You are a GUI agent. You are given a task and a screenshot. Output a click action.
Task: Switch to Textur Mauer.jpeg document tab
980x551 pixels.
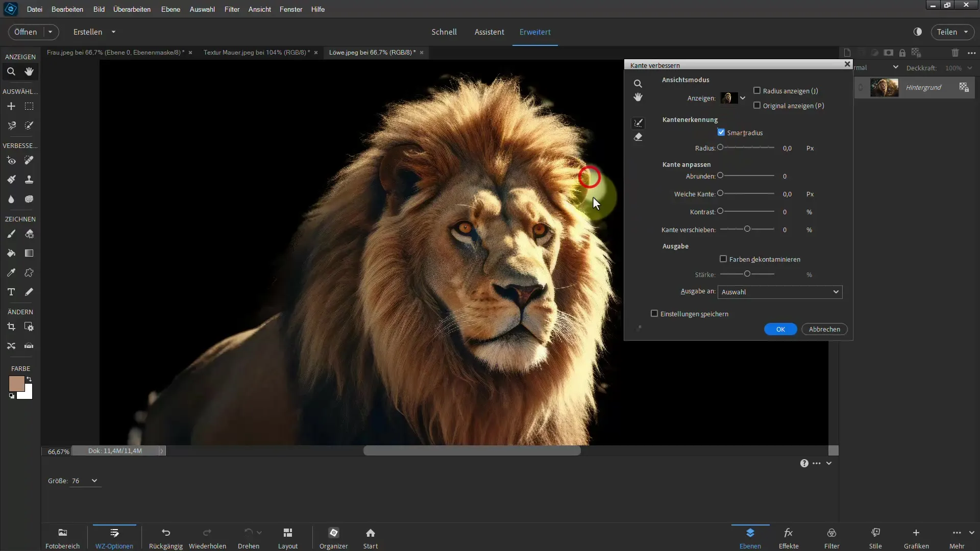tap(257, 52)
